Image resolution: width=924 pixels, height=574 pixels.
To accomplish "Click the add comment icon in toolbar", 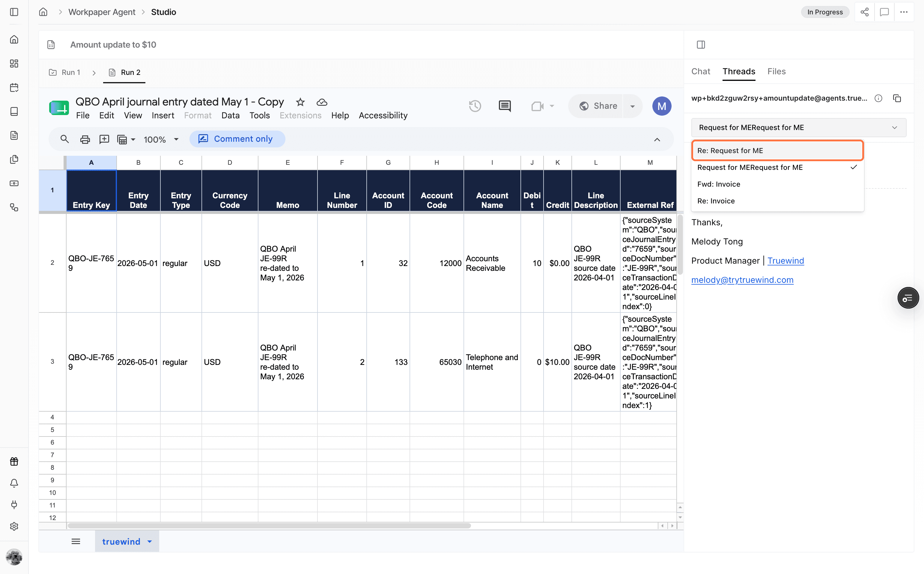I will pyautogui.click(x=104, y=139).
